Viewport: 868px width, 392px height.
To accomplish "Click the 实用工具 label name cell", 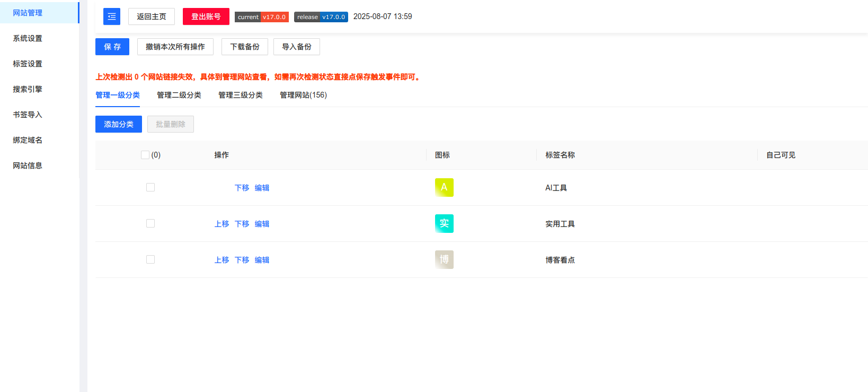I will (x=560, y=224).
